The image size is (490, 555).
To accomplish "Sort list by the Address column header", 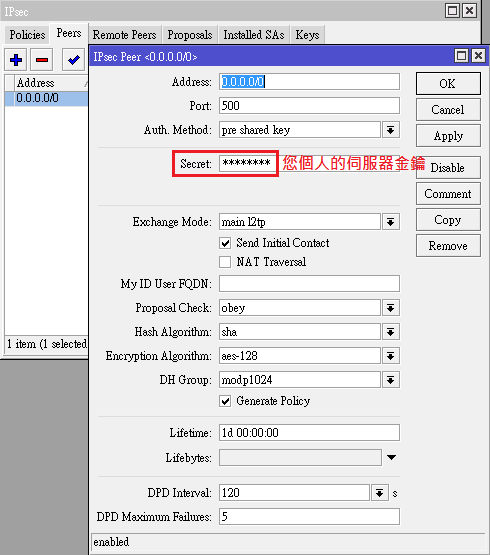I will pos(51,83).
